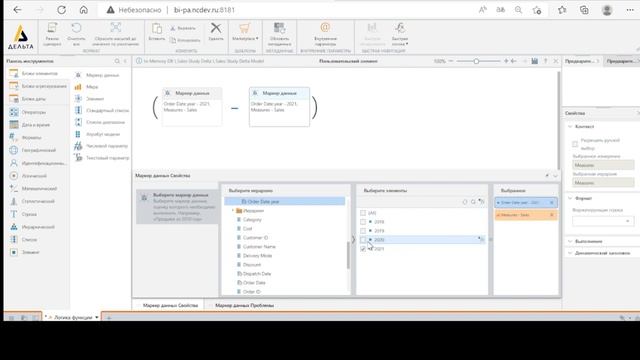Uncheck the 2021 year checkbox
Viewport: 640px width, 360px height.
(x=363, y=249)
